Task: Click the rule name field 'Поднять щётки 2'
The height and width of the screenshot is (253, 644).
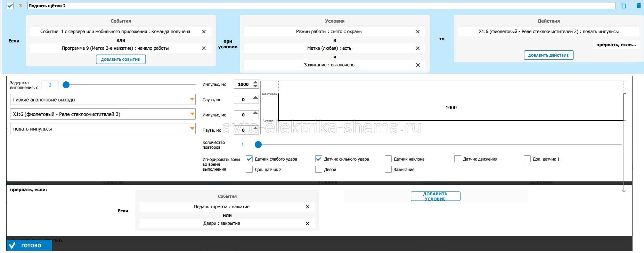Action: 321,6
